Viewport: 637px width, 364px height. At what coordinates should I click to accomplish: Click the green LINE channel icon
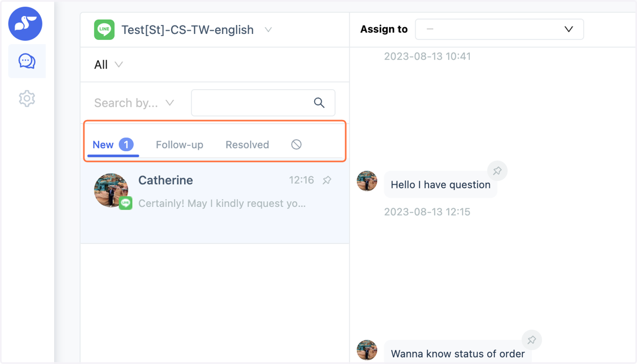105,30
